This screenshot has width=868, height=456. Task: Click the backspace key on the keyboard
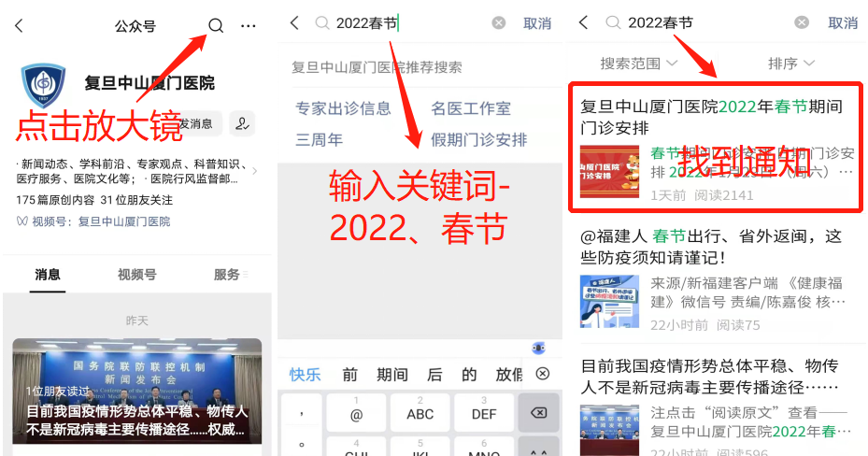pos(538,413)
